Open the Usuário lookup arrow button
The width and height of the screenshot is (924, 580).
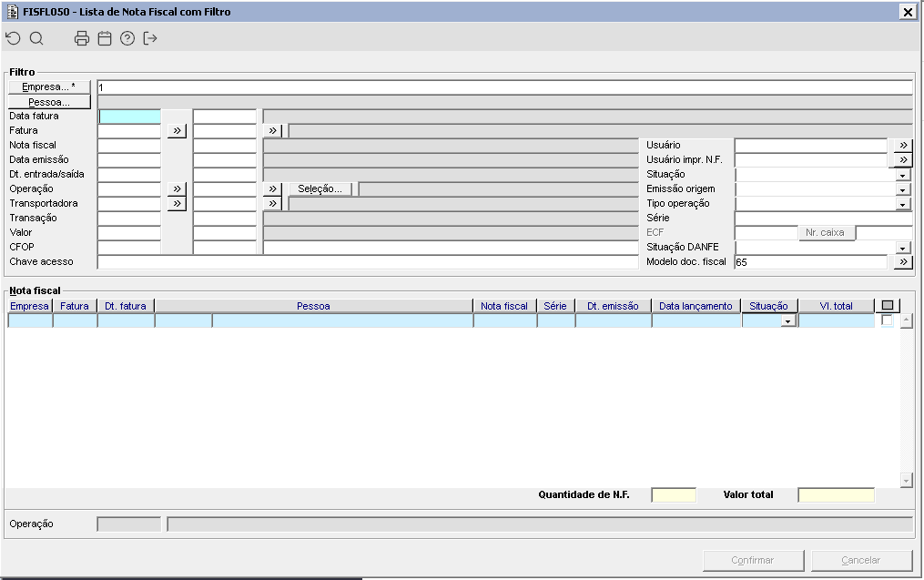(x=903, y=145)
